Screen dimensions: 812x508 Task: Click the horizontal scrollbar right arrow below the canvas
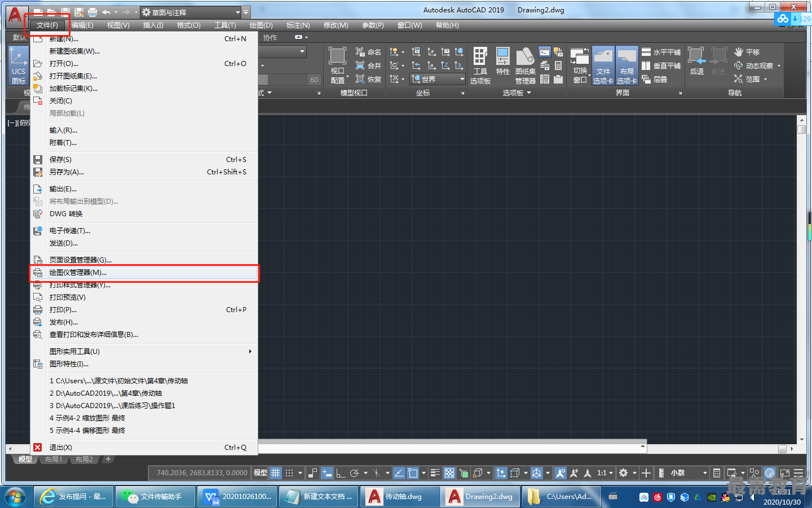tap(792, 449)
